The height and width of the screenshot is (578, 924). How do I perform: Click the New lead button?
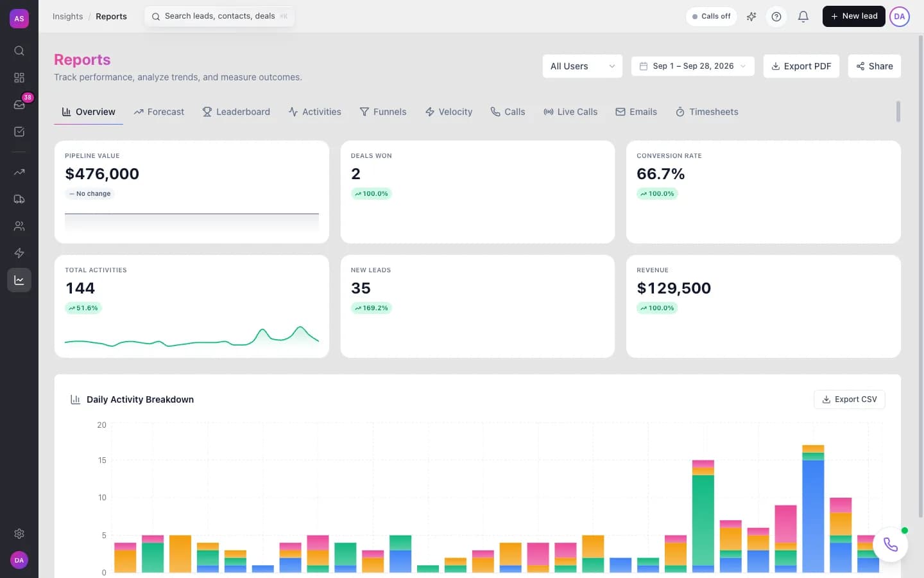(x=854, y=17)
